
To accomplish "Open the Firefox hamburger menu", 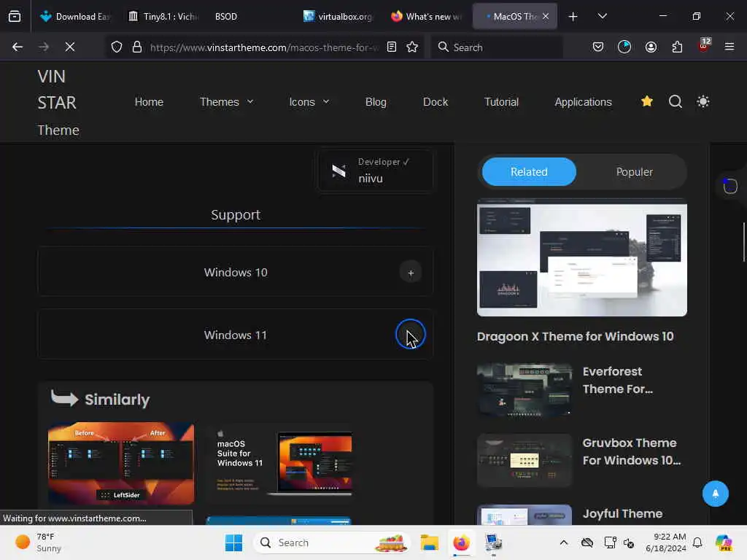I will coord(729,47).
